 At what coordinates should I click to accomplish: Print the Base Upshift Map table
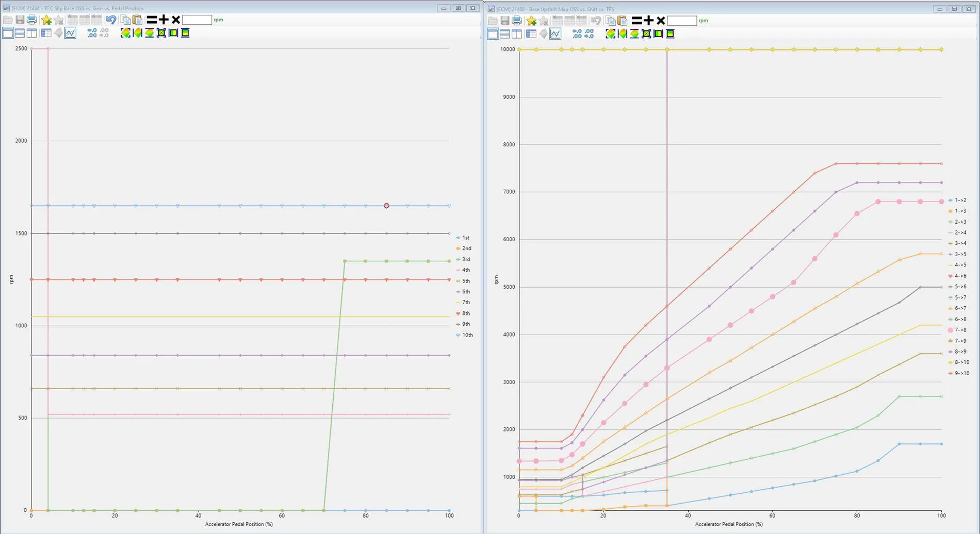click(516, 21)
